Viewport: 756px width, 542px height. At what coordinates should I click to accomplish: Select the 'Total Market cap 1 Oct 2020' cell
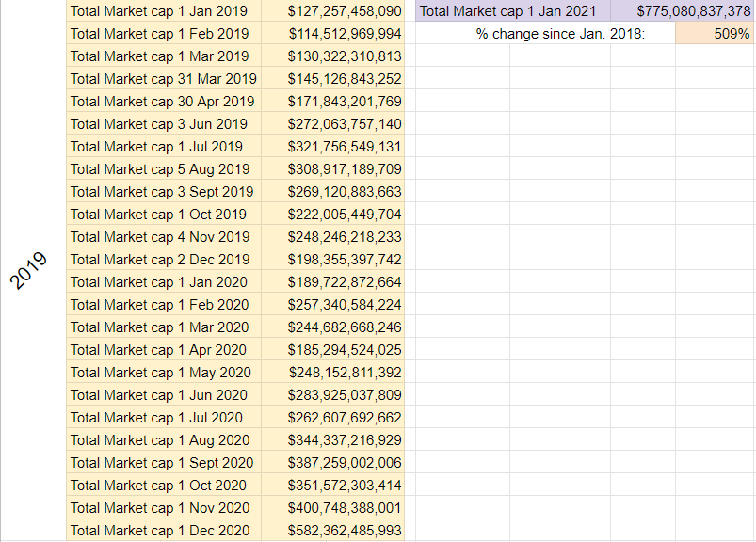coord(164,486)
